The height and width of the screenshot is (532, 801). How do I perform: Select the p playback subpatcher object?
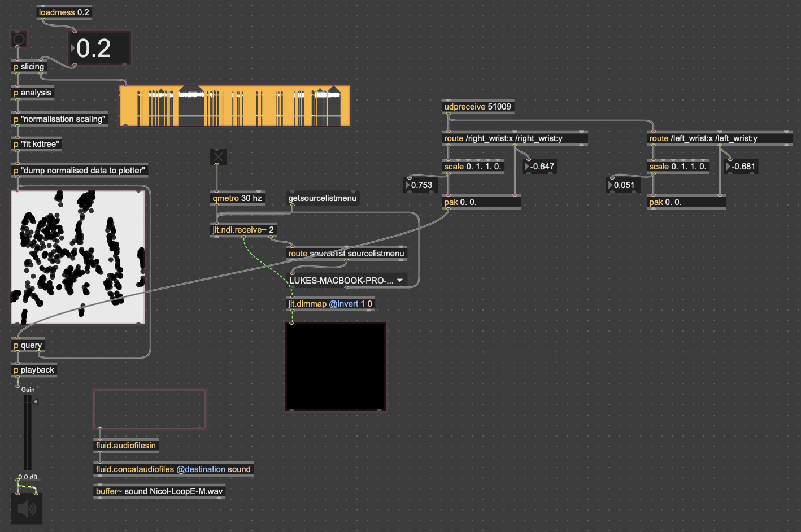pyautogui.click(x=34, y=370)
